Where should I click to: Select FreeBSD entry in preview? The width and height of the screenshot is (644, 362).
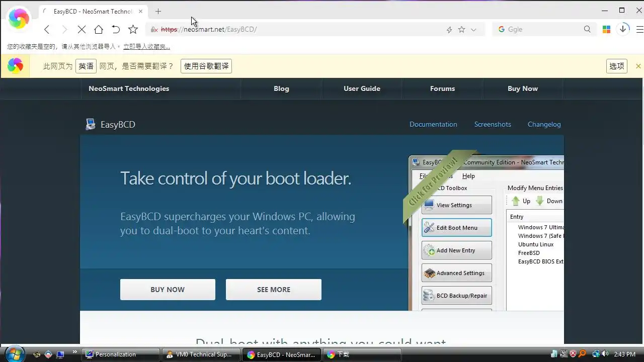(x=529, y=253)
